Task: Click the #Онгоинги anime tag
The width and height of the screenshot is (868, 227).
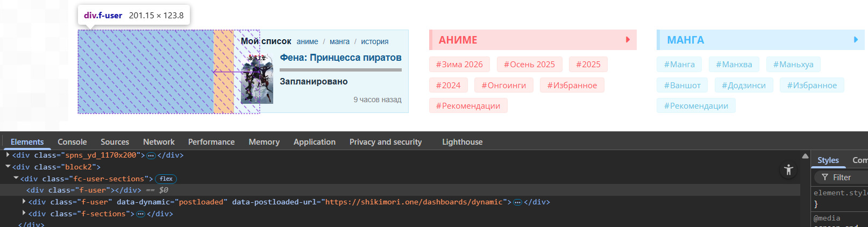Action: 503,85
